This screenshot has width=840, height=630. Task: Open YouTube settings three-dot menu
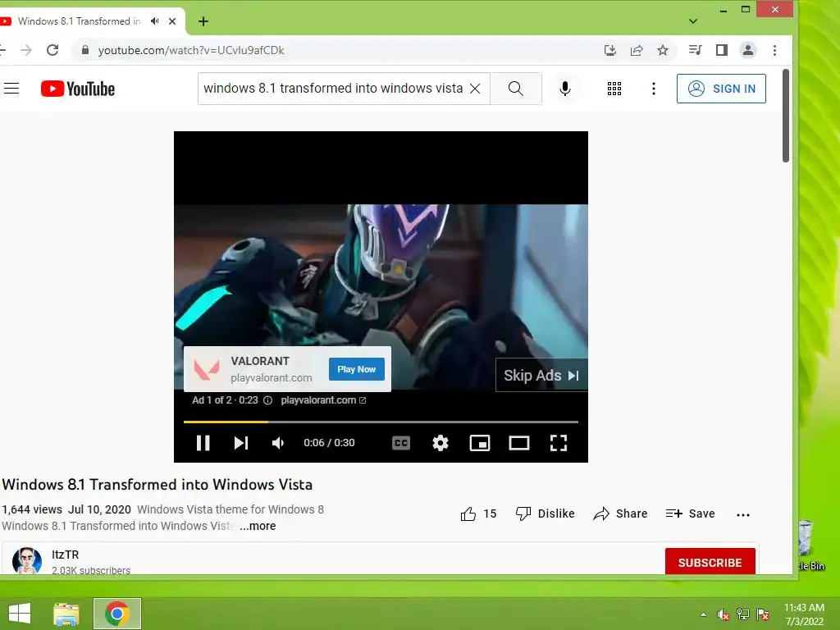pyautogui.click(x=654, y=89)
